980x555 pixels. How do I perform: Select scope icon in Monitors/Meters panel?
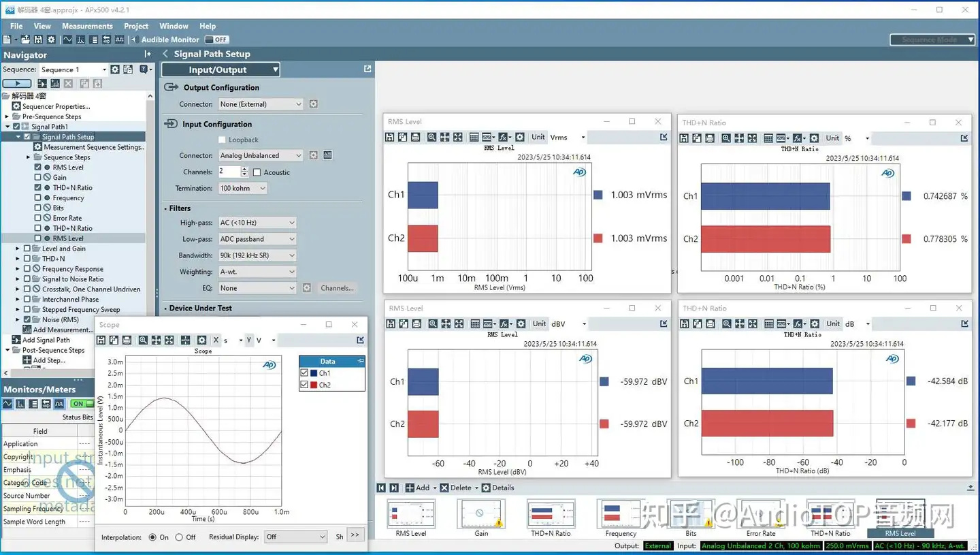7,404
